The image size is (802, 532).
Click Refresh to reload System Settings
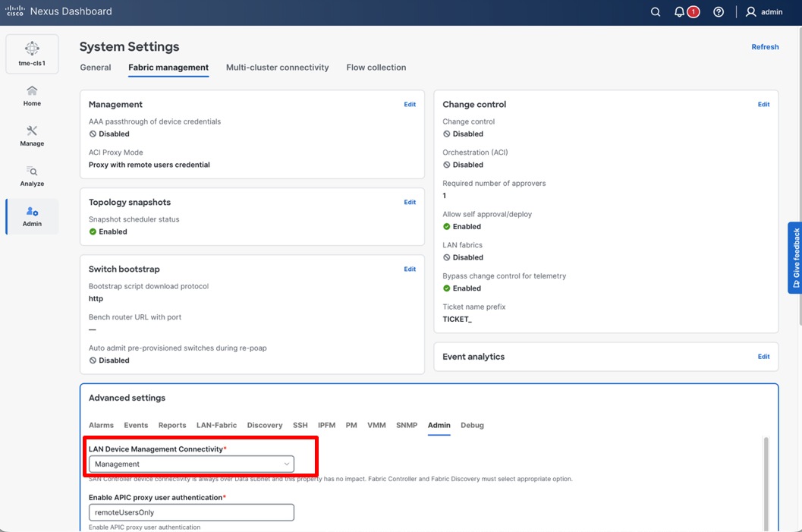click(x=765, y=46)
